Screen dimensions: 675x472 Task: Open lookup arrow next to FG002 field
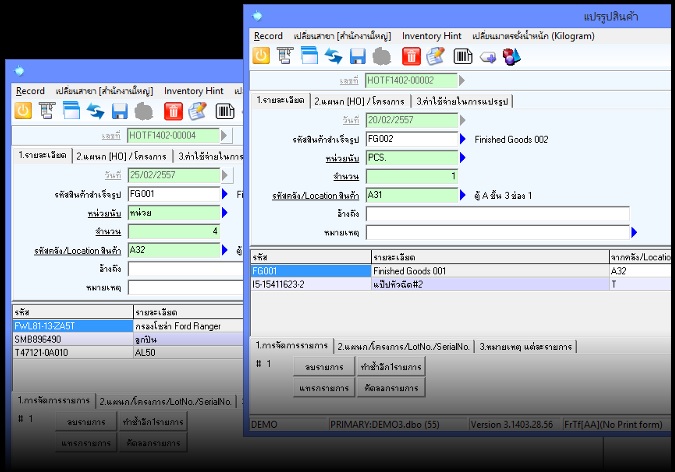(x=463, y=139)
